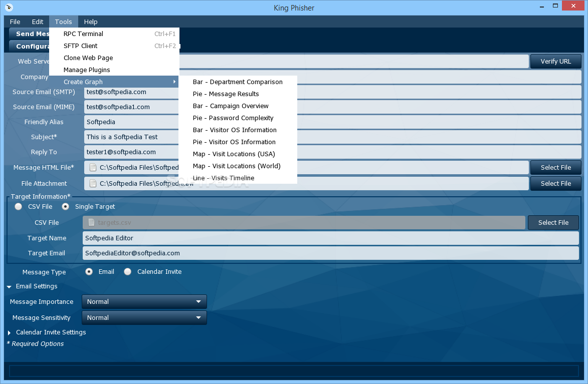
Task: Maximize the King Phisher window
Action: [555, 6]
